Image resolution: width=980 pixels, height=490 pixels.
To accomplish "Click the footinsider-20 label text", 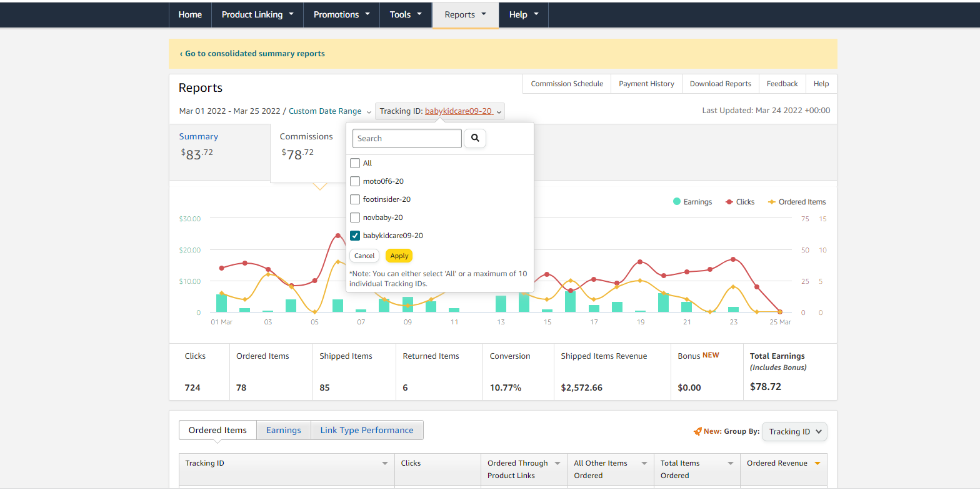I will click(x=387, y=199).
